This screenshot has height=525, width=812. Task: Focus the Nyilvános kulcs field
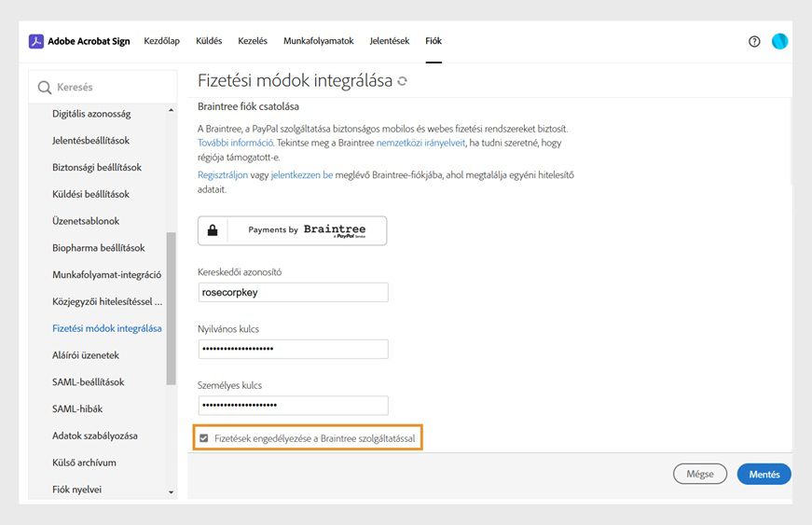point(293,349)
